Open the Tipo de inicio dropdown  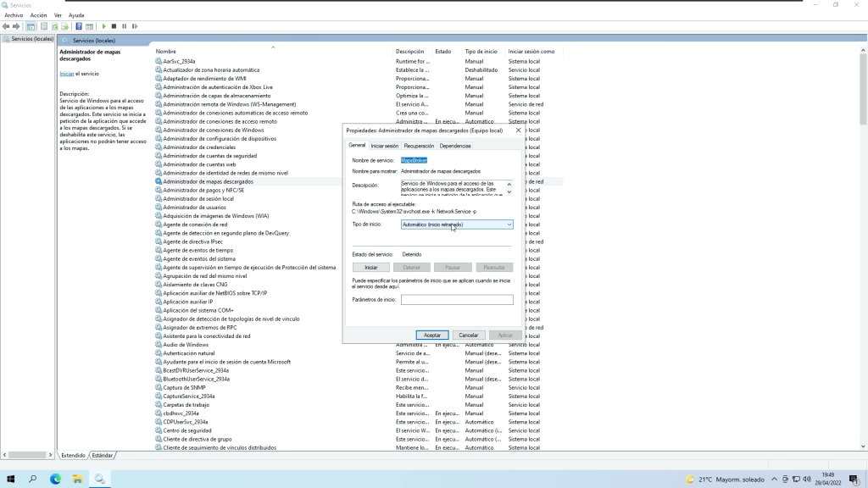tap(457, 225)
